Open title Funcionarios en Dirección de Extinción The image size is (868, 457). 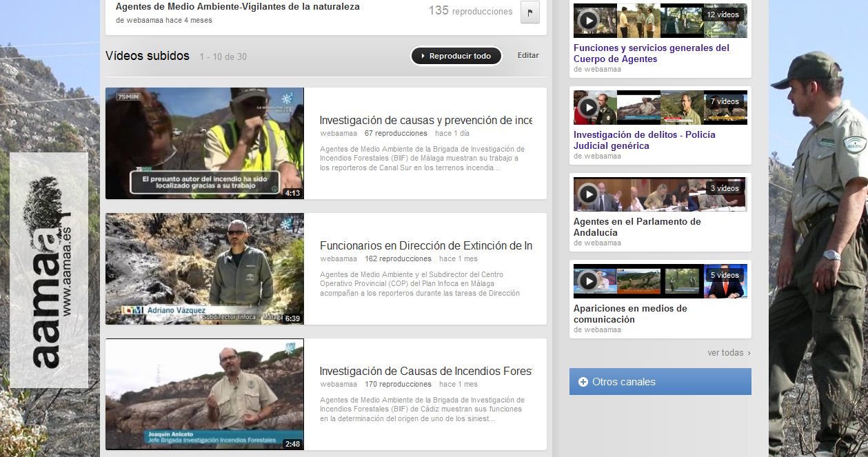click(425, 246)
